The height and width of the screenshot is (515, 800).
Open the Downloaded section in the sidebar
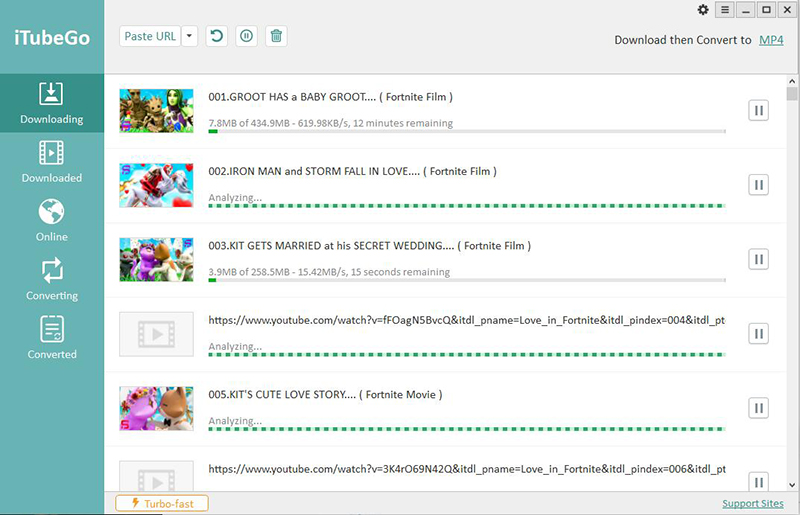point(52,162)
